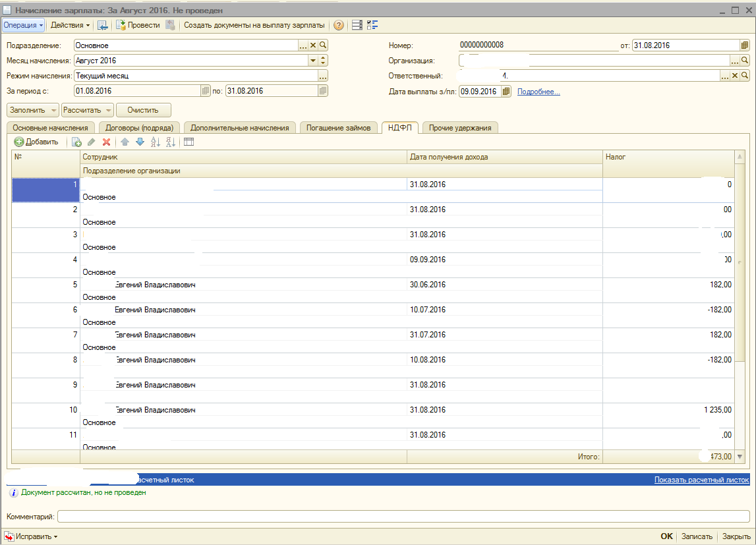The width and height of the screenshot is (756, 545).
Task: Click the copy row icon in table toolbar
Action: tap(76, 142)
